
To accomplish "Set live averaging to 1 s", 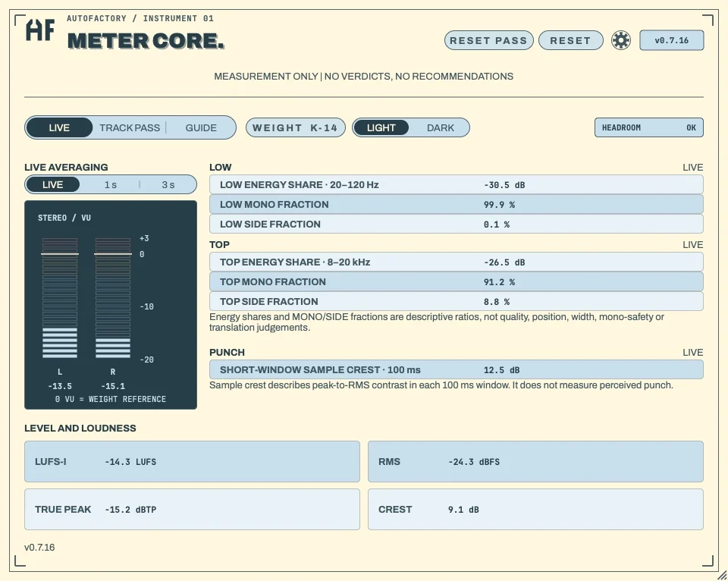I will tap(111, 185).
